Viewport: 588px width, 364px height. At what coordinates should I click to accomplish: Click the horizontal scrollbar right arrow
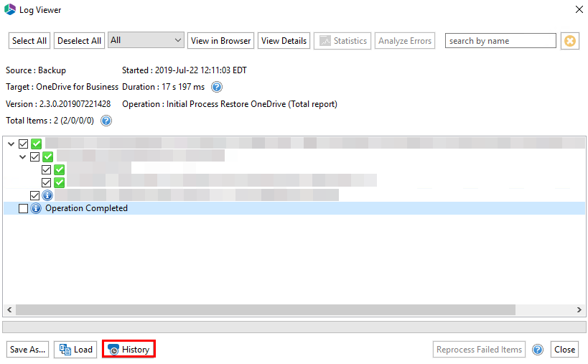point(579,309)
